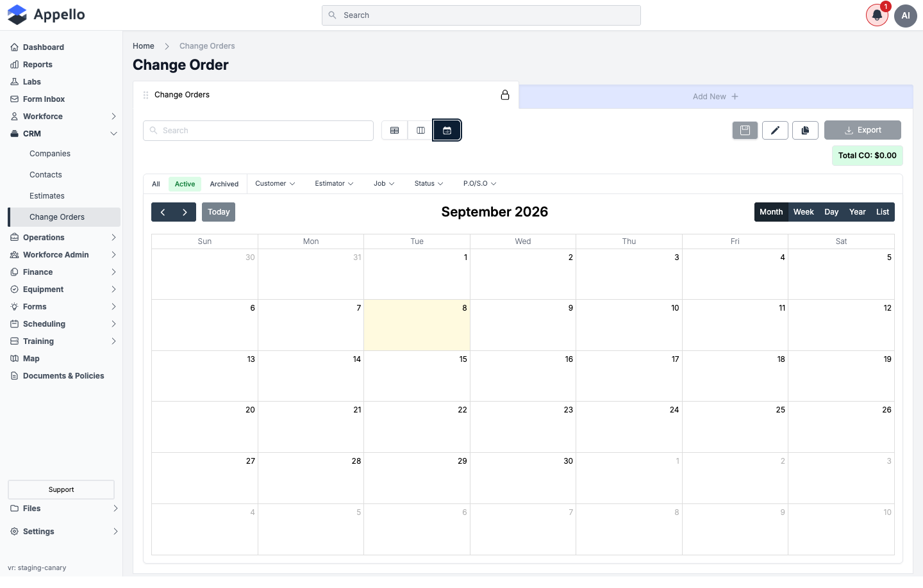Open Companies under CRM

50,154
